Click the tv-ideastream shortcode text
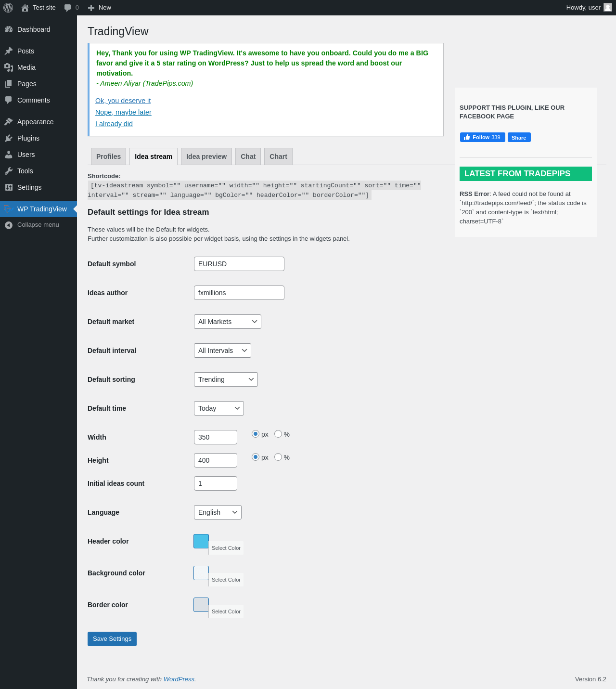The image size is (616, 689). point(254,190)
